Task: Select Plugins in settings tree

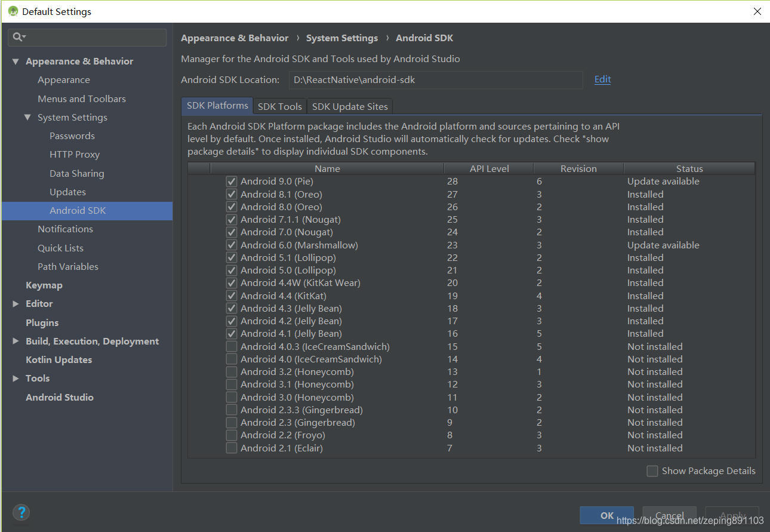Action: pos(42,323)
